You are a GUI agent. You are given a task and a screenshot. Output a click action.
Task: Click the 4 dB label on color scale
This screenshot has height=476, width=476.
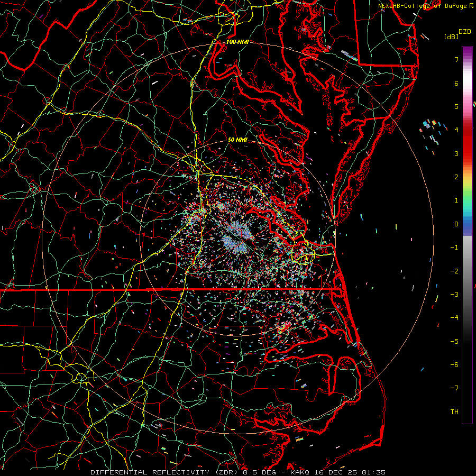pyautogui.click(x=456, y=130)
